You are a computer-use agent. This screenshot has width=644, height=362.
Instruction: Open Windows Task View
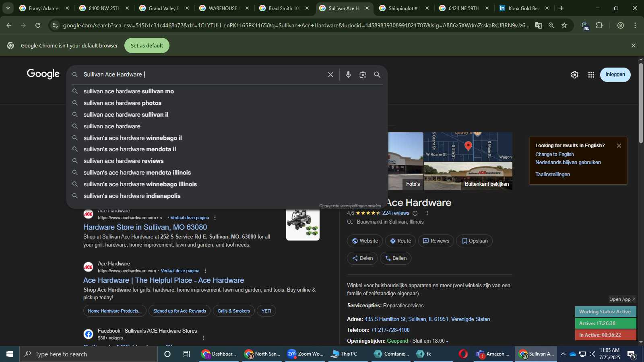[187, 354]
